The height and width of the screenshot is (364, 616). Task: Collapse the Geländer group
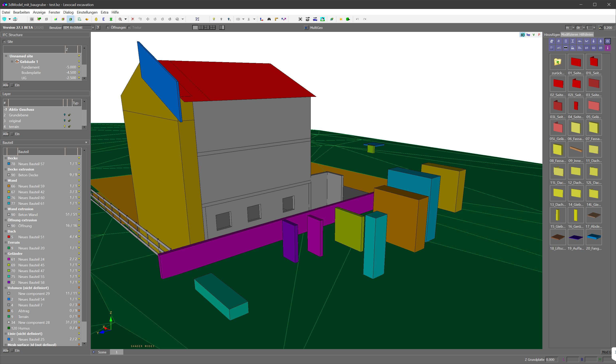tap(6, 253)
